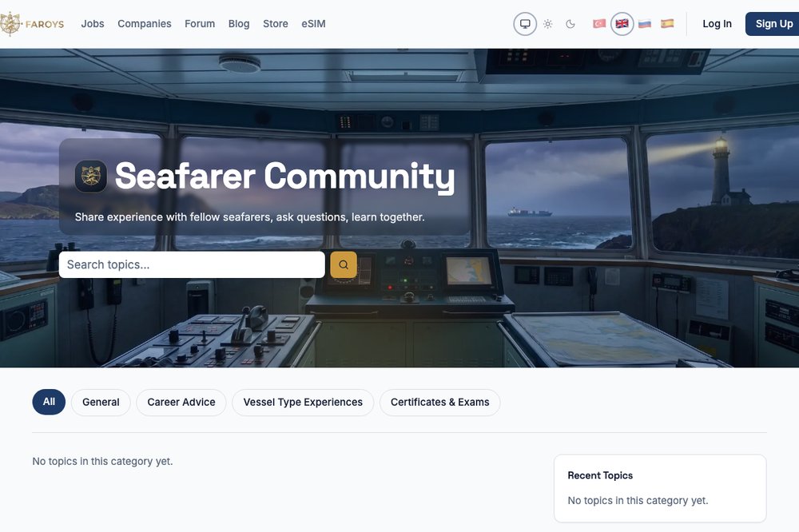Click 'Share experience with fellow seafarers' subtitle

tap(249, 217)
